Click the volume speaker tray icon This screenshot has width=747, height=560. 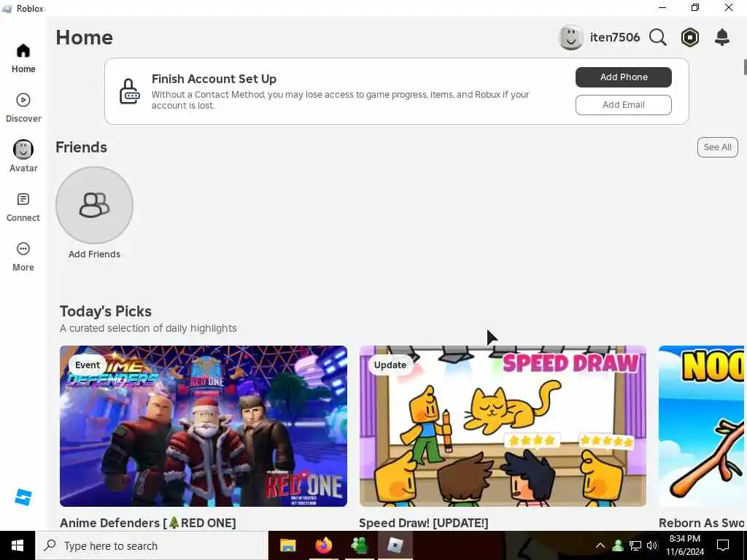coord(652,545)
